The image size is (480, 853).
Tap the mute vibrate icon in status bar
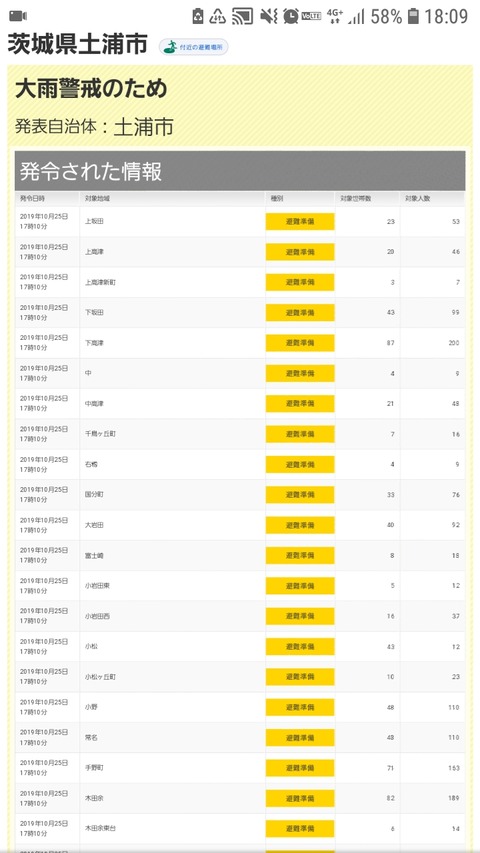(x=268, y=16)
